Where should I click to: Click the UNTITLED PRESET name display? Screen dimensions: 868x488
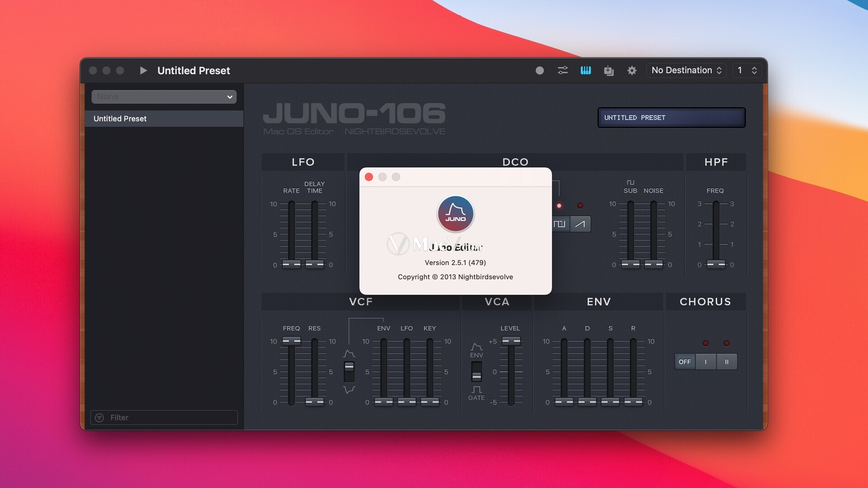point(671,117)
